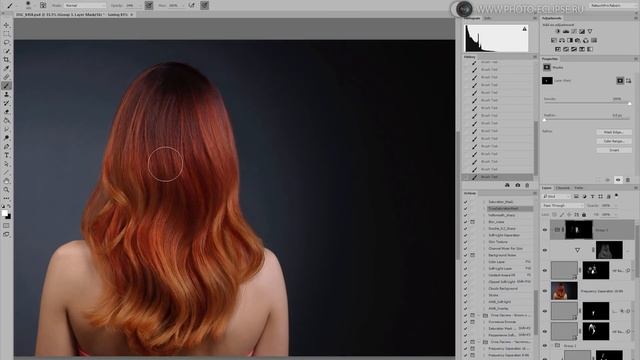The height and width of the screenshot is (360, 640).
Task: Add a Vibrance adjustment layer
Action: tap(590, 31)
